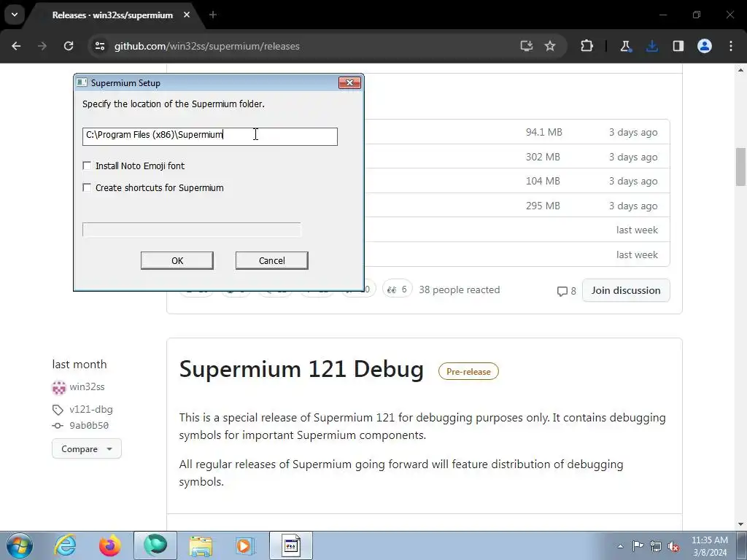
Task: Open a new browser tab
Action: pyautogui.click(x=213, y=15)
